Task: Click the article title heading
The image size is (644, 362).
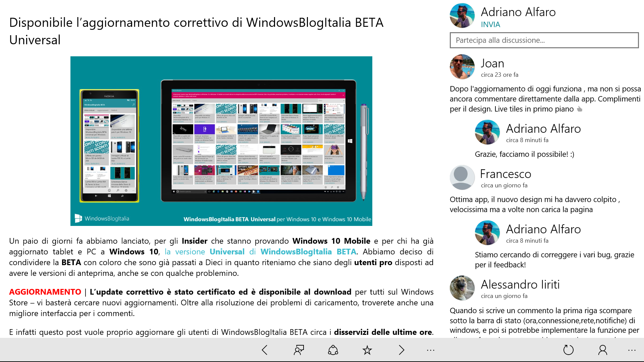Action: click(x=196, y=31)
